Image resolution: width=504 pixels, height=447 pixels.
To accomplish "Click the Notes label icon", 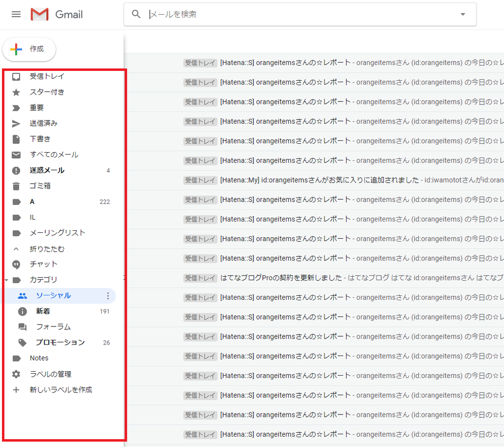I will click(x=16, y=358).
